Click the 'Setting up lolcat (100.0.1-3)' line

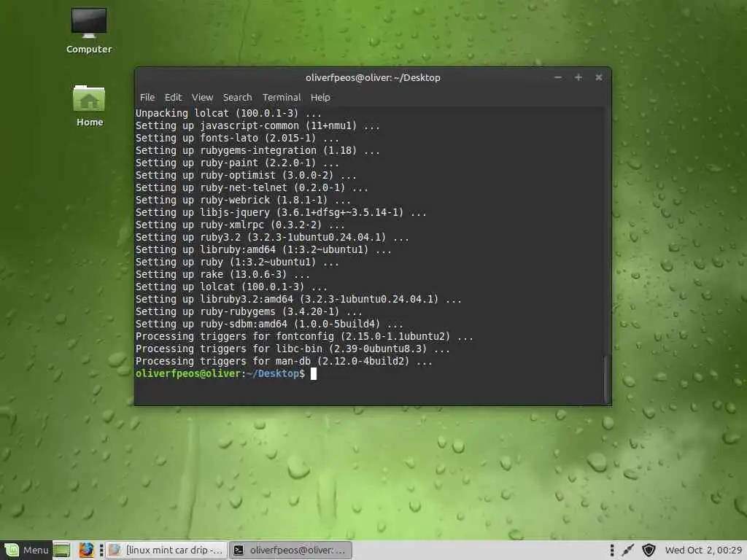point(231,287)
